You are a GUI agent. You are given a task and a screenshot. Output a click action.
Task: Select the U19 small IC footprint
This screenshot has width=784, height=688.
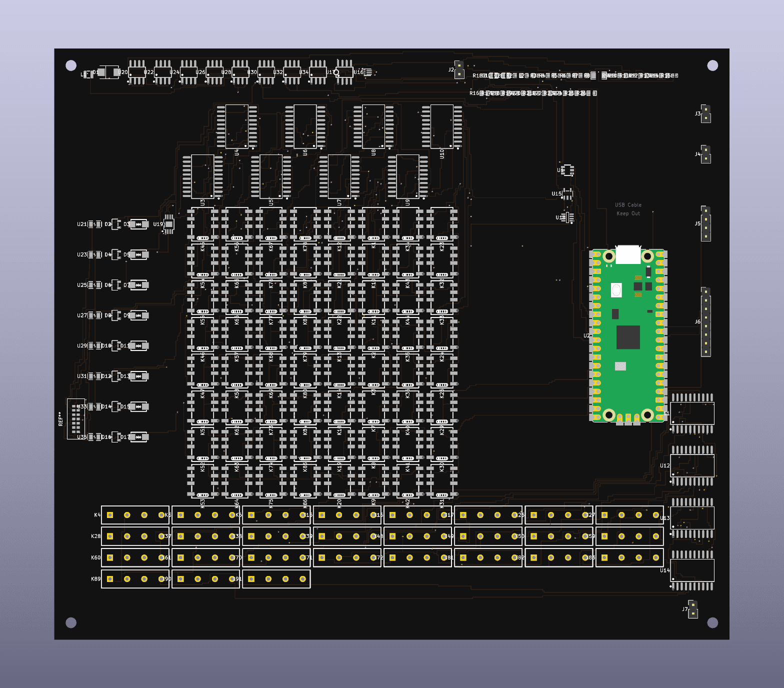tap(169, 224)
